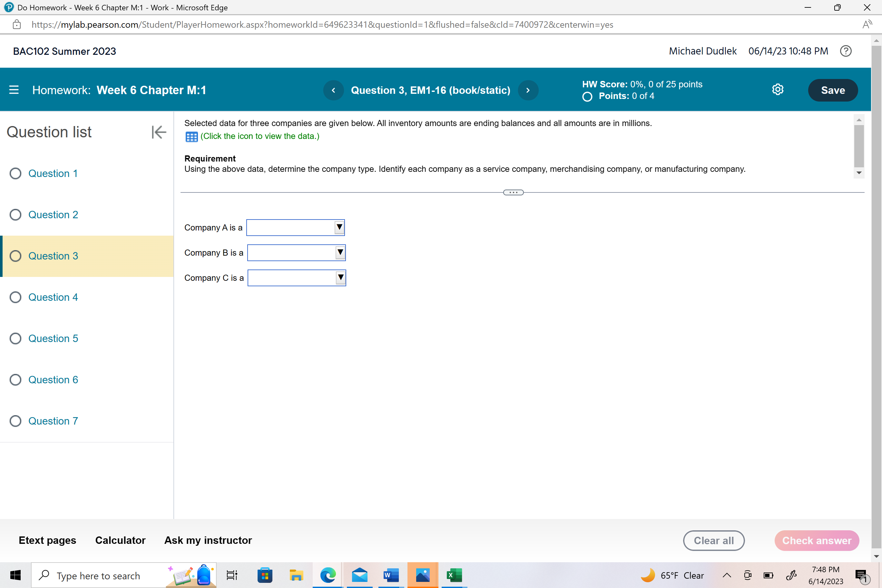Open the Company A type dropdown

tap(296, 228)
